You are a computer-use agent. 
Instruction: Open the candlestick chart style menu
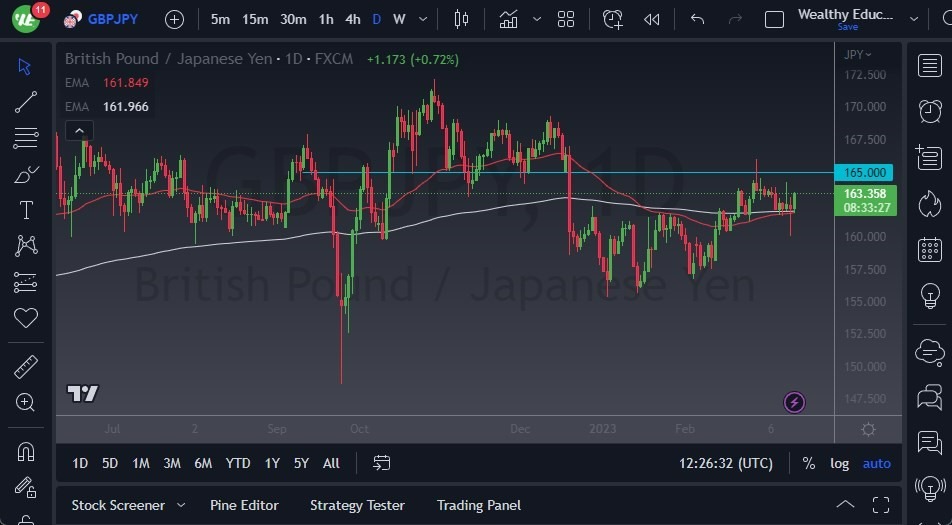tap(461, 19)
